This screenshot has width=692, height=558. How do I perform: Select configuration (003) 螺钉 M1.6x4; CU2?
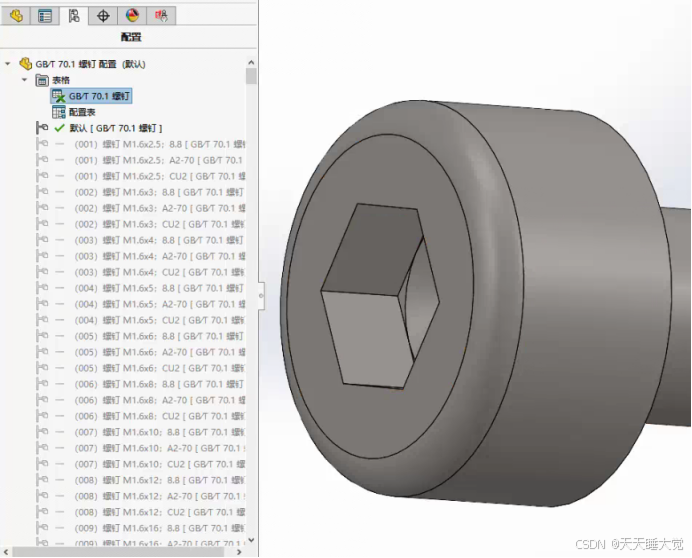[160, 272]
